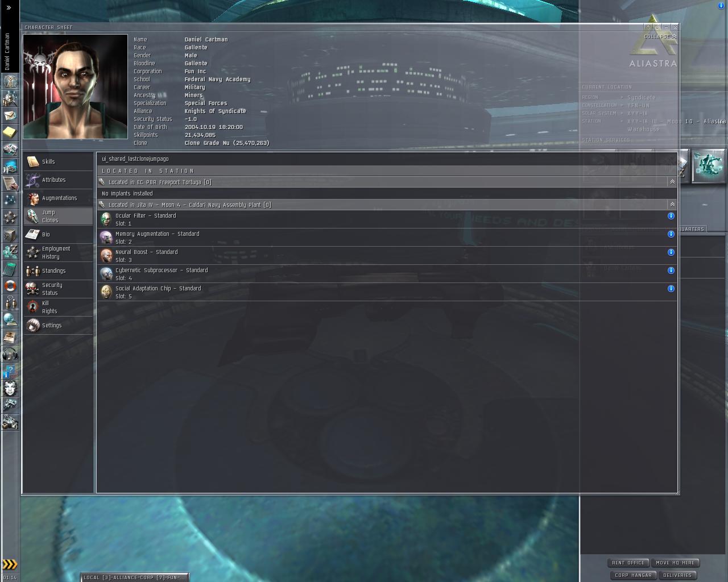Screen dimensions: 728x582
Task: Click the Cybernetic Subprocessor implant icon
Action: pos(106,274)
